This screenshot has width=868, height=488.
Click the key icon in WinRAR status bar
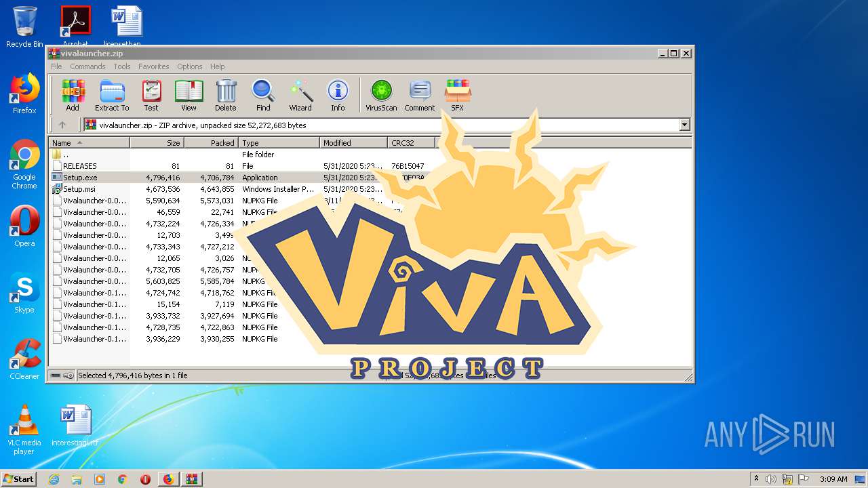(68, 375)
